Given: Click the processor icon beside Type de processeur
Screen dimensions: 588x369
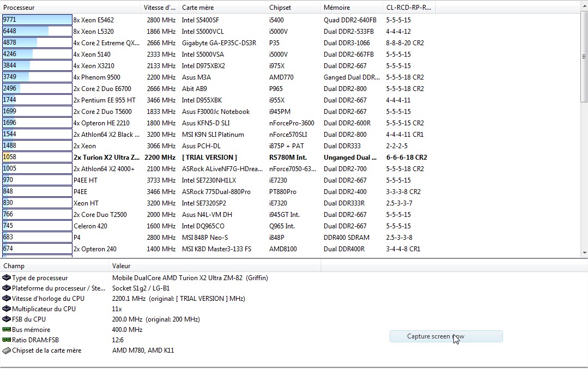Looking at the screenshot, I should point(7,278).
